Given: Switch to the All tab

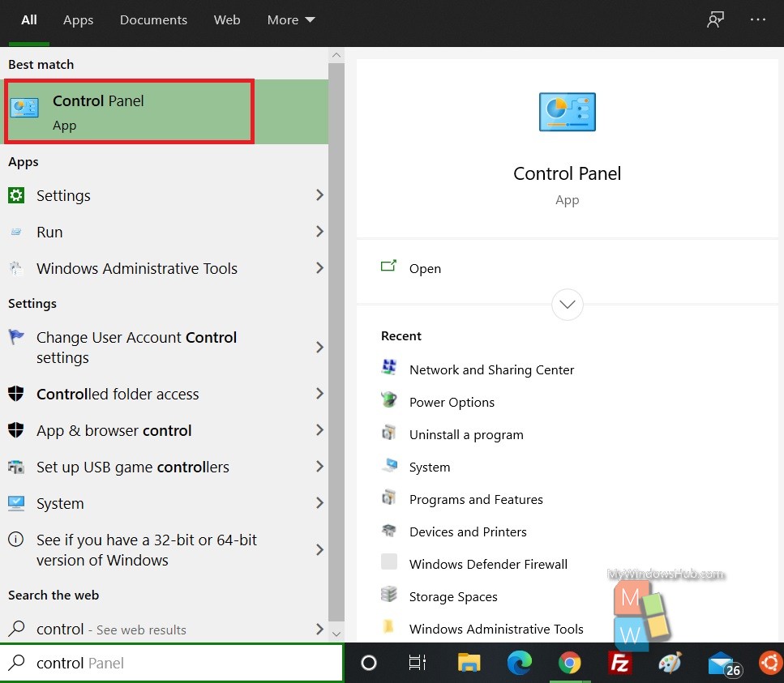Looking at the screenshot, I should click(x=29, y=20).
